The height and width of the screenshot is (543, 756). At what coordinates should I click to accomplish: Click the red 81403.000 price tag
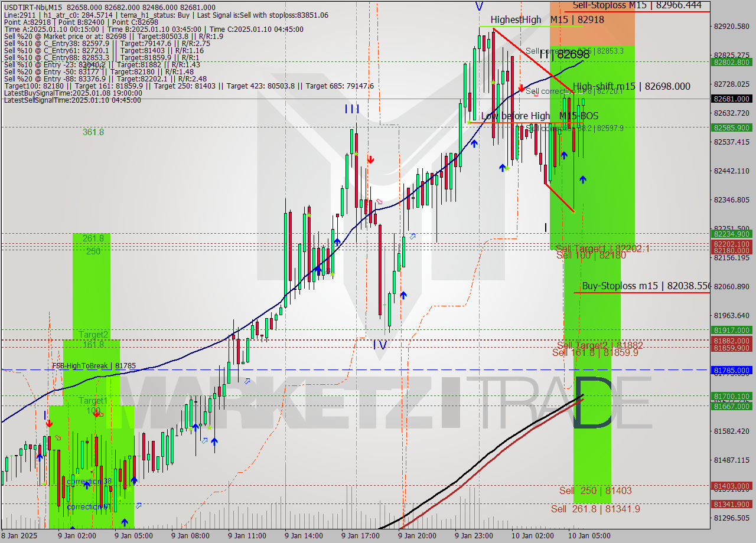(x=732, y=486)
